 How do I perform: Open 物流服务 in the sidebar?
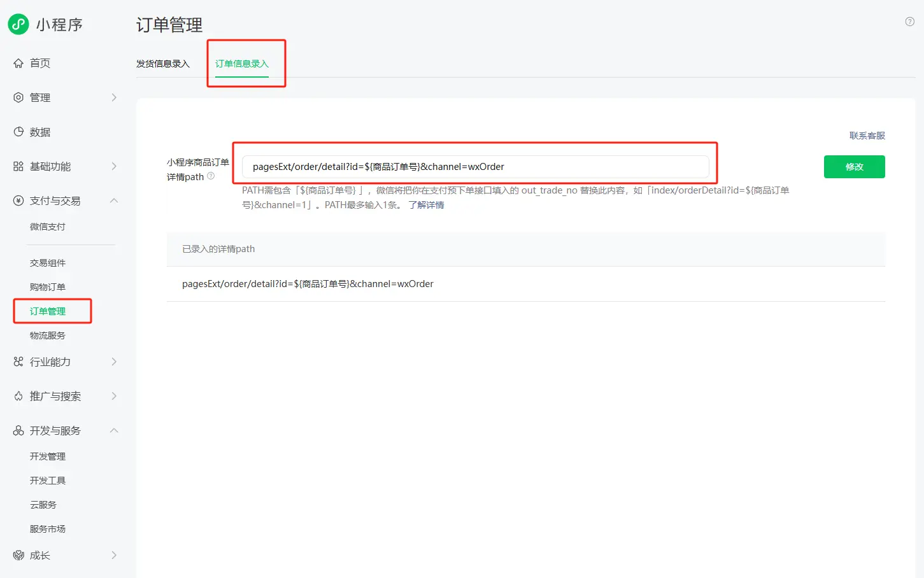tap(48, 335)
